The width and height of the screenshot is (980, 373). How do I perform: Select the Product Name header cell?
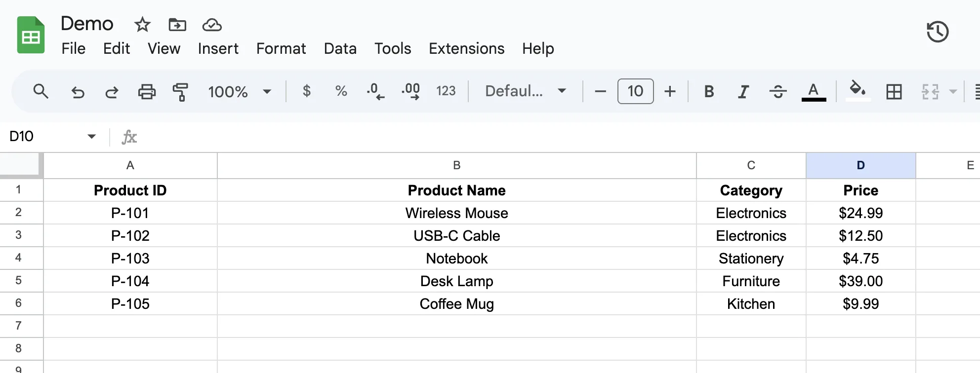click(x=457, y=190)
